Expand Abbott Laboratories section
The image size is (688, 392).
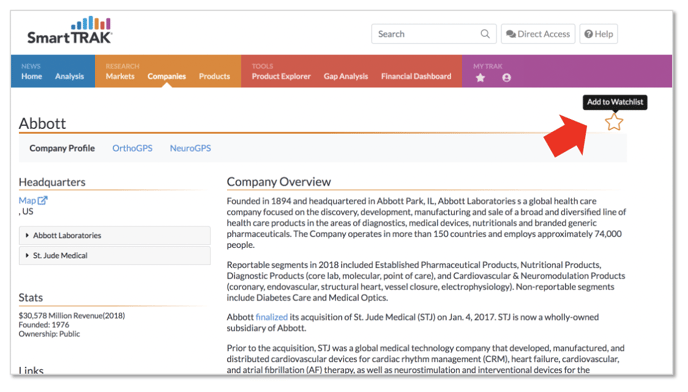coord(115,235)
